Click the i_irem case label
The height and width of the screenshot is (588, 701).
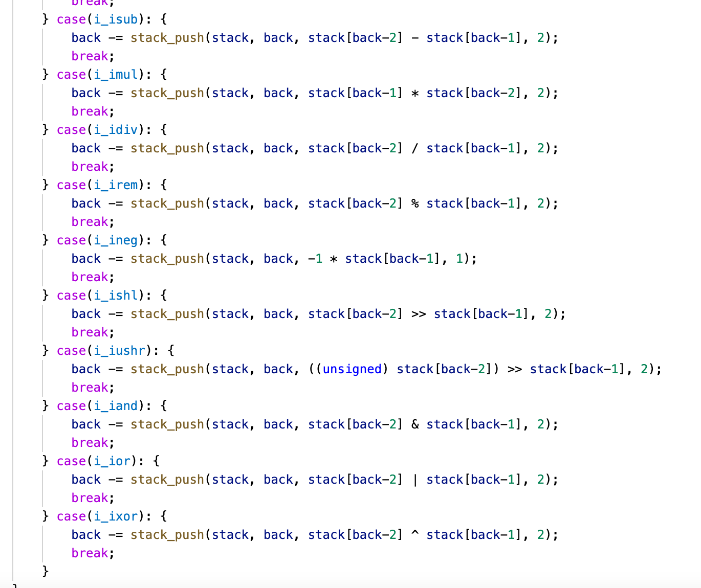[116, 185]
